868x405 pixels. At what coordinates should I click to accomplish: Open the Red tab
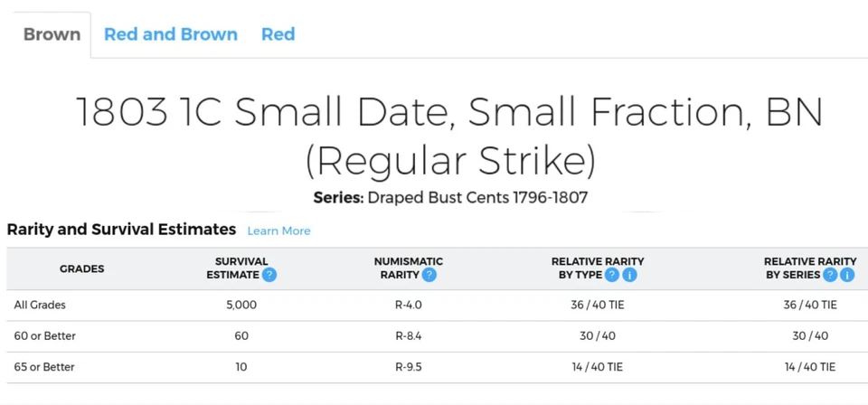click(278, 34)
